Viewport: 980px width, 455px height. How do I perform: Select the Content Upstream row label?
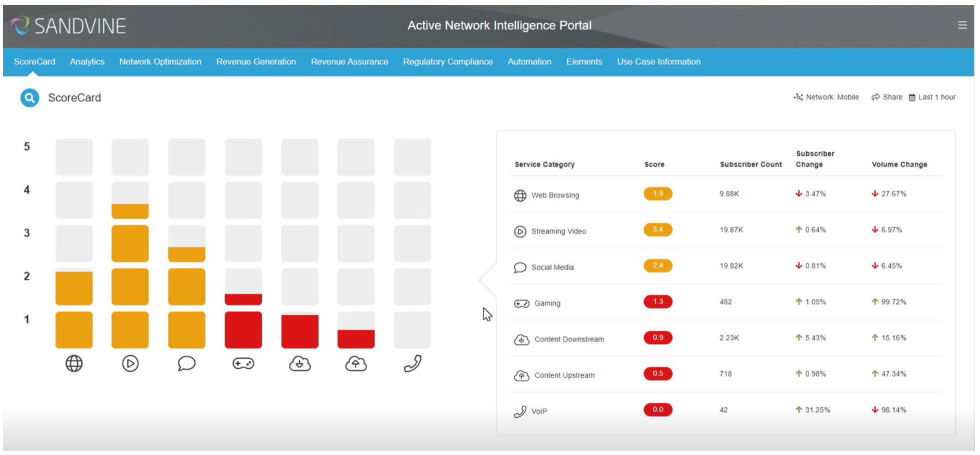564,375
